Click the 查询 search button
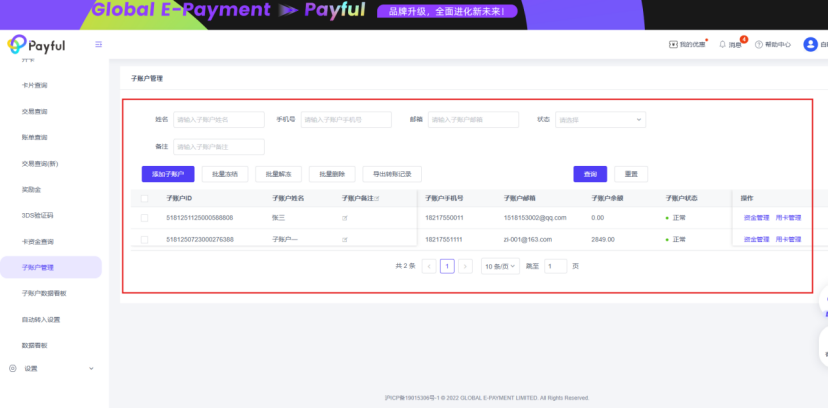 tap(590, 174)
